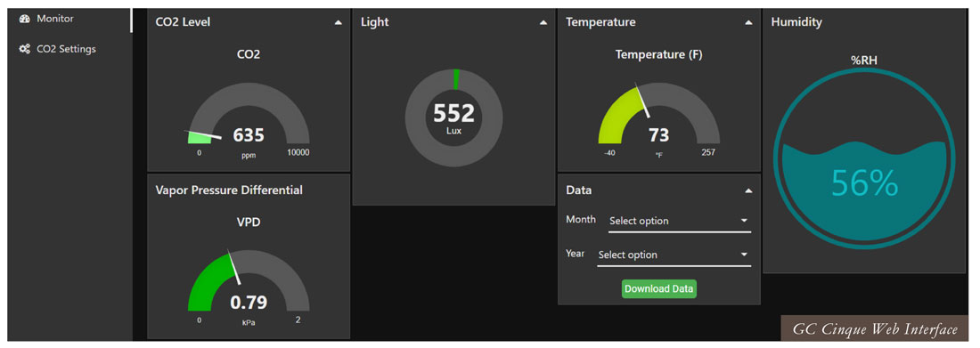
Task: Collapse the Data panel arrow
Action: click(x=748, y=191)
